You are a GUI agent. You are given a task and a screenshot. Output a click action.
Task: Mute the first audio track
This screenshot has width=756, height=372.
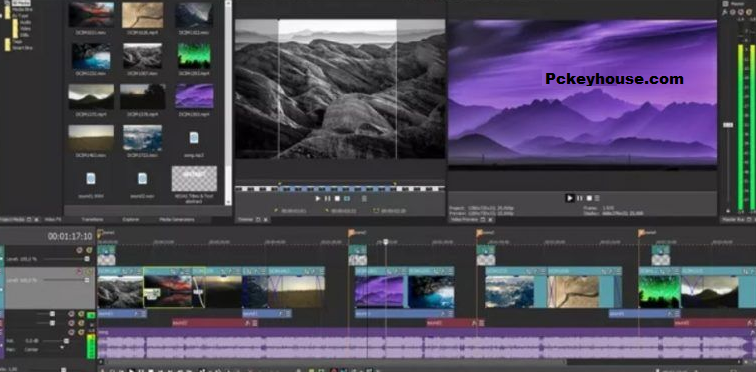click(x=71, y=314)
